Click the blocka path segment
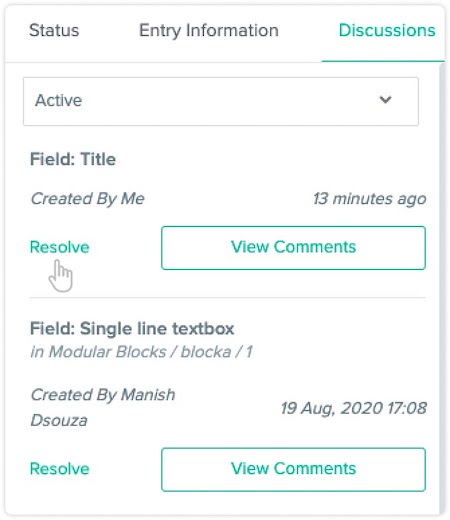 206,352
